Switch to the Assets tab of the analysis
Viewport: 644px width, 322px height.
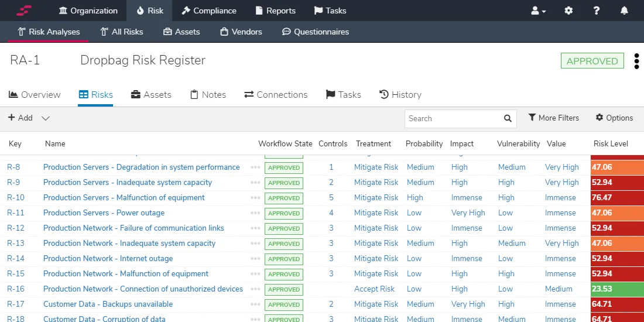tap(151, 94)
